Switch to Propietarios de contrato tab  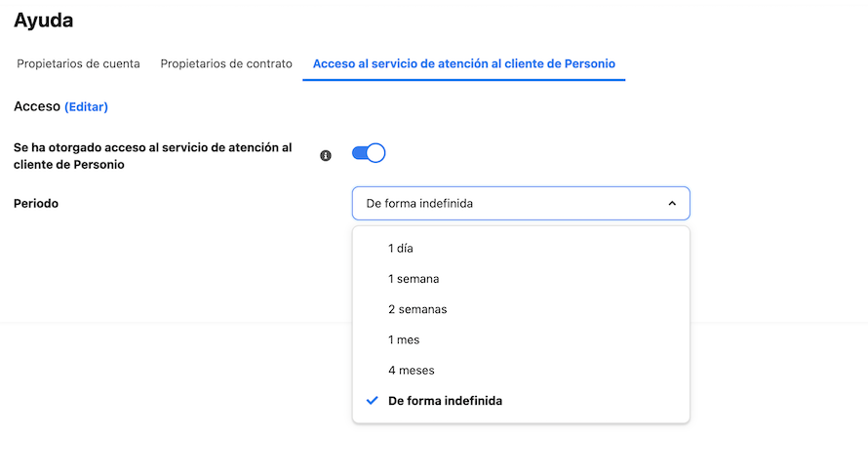tap(226, 63)
